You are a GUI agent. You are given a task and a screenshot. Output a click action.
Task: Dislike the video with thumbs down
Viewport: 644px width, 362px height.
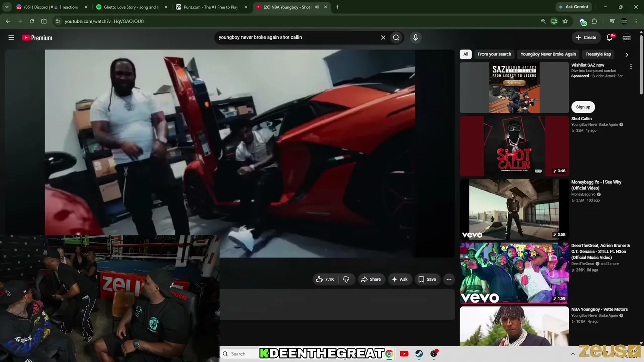point(346,279)
